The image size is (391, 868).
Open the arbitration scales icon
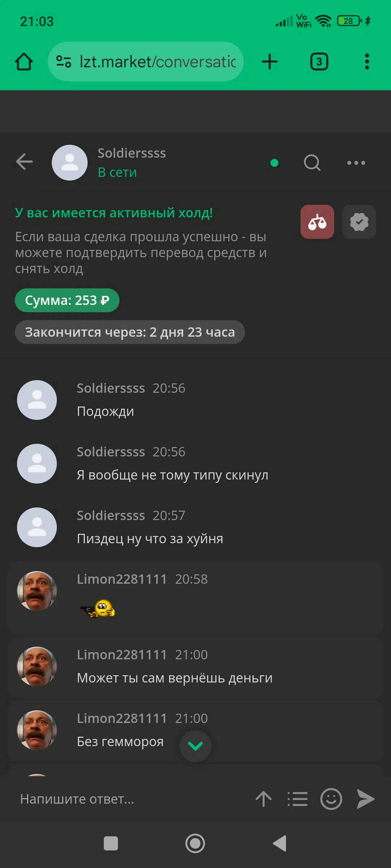tap(317, 222)
